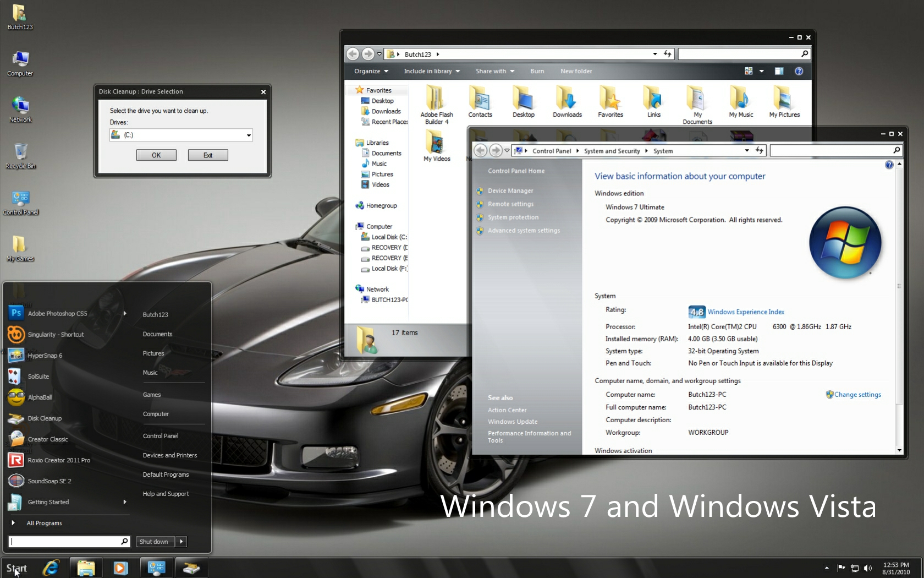Open Device Manager from Control Panel sidebar

pyautogui.click(x=510, y=191)
